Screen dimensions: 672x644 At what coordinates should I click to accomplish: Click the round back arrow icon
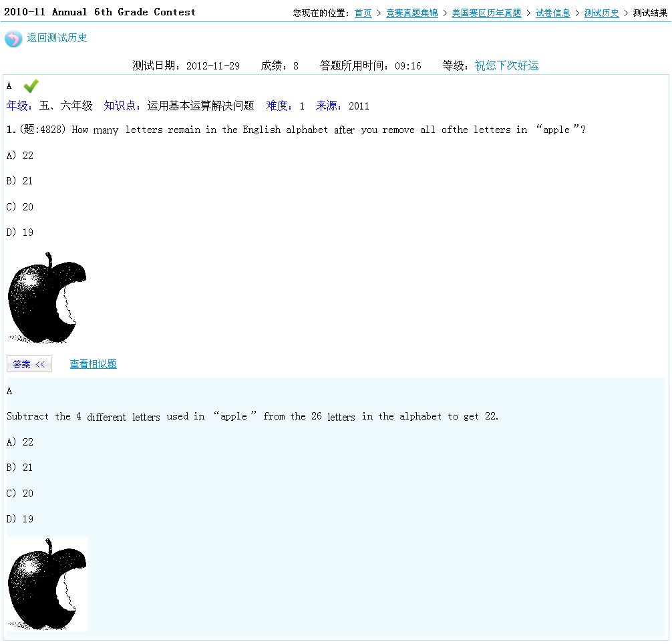13,39
